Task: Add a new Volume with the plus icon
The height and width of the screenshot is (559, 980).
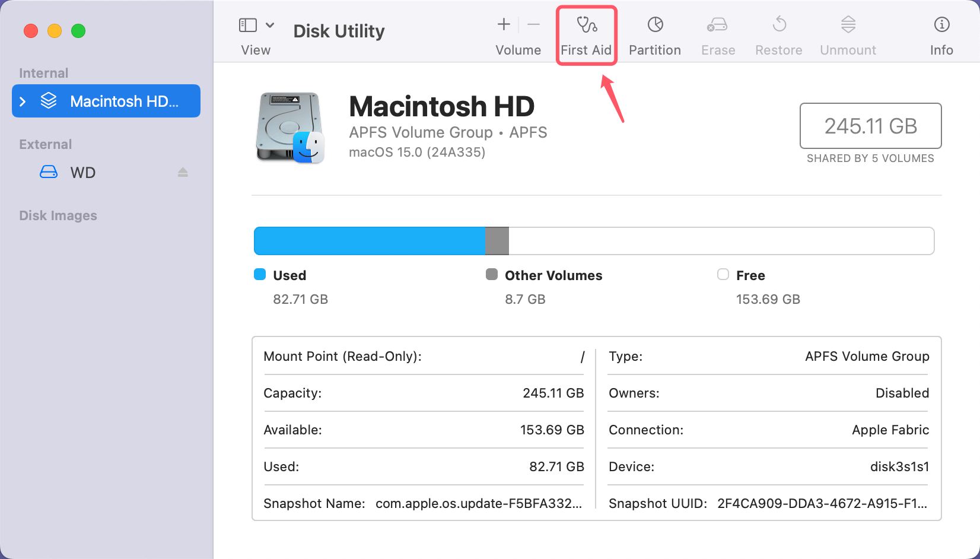Action: coord(502,25)
